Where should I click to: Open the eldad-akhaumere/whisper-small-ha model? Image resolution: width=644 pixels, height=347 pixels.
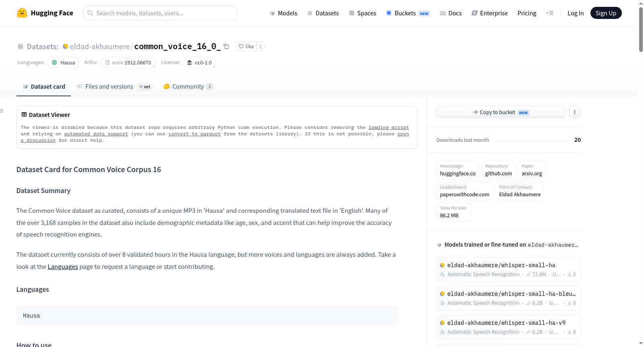pyautogui.click(x=508, y=270)
